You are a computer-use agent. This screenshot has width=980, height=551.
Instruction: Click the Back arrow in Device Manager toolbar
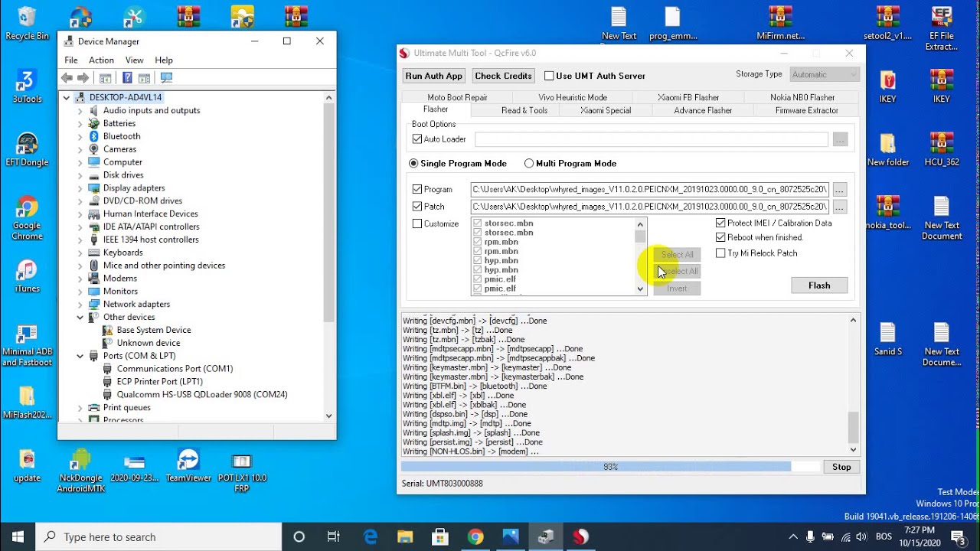67,78
